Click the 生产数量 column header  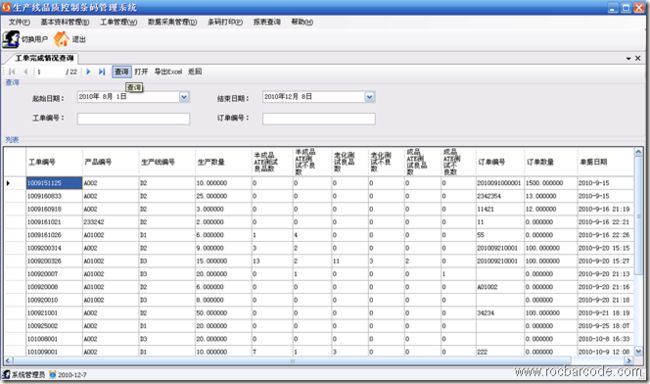pyautogui.click(x=223, y=162)
